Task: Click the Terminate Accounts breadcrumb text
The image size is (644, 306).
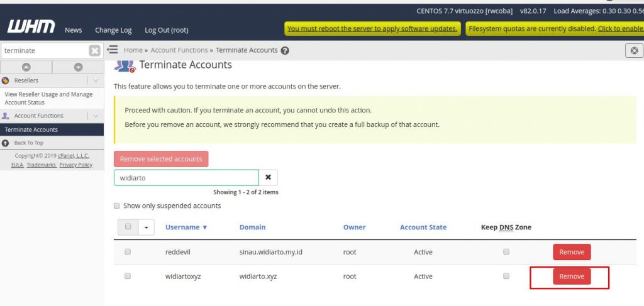Action: 247,50
